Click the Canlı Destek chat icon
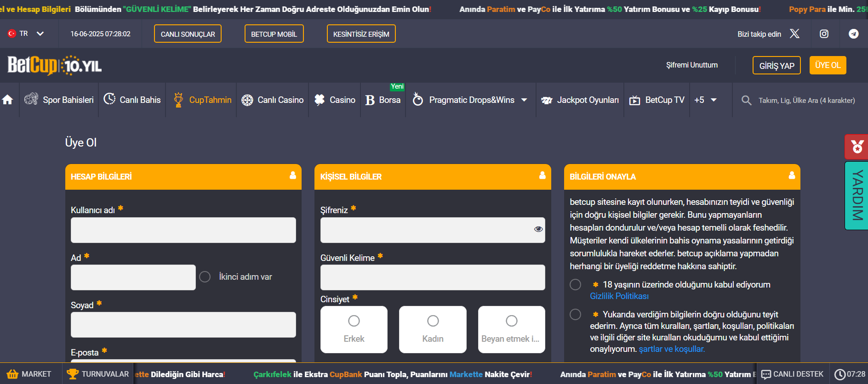The width and height of the screenshot is (868, 384). [766, 374]
